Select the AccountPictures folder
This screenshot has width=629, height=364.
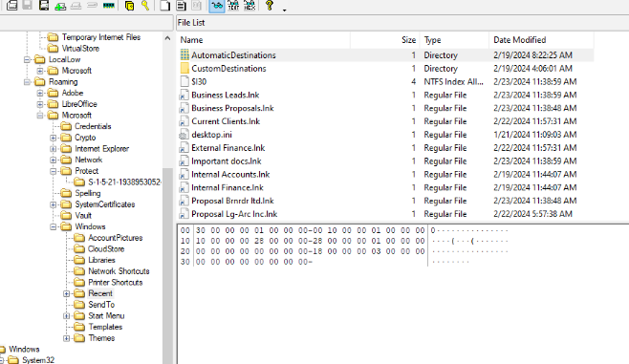(115, 238)
